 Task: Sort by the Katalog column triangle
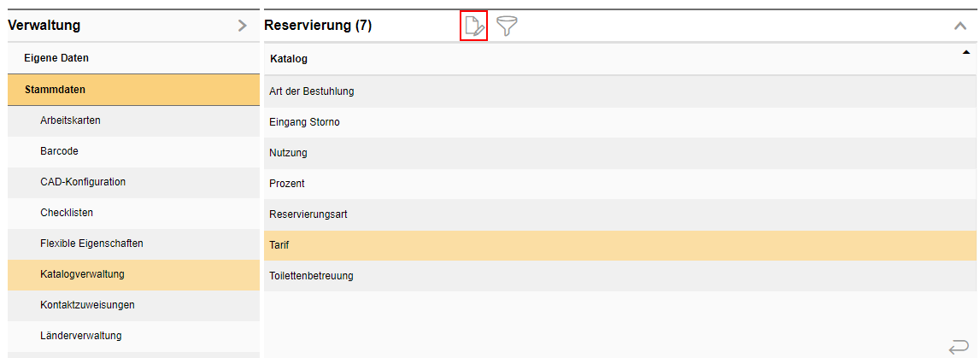coord(965,53)
